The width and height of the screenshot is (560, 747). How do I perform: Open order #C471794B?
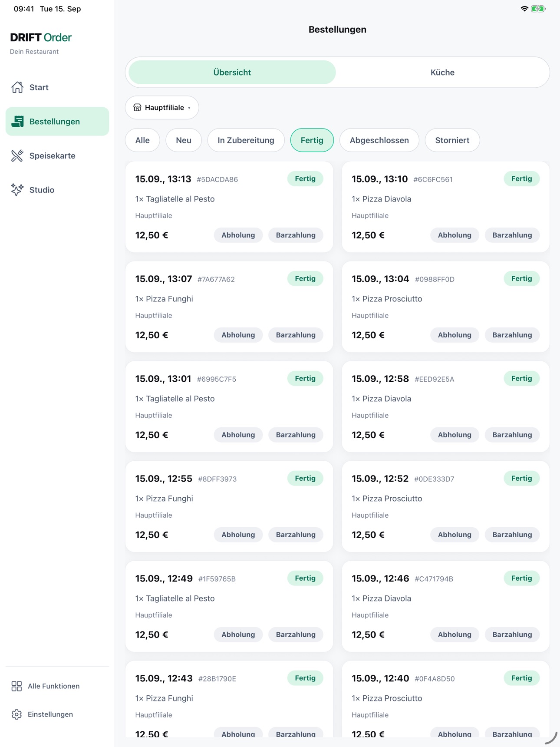(x=445, y=607)
